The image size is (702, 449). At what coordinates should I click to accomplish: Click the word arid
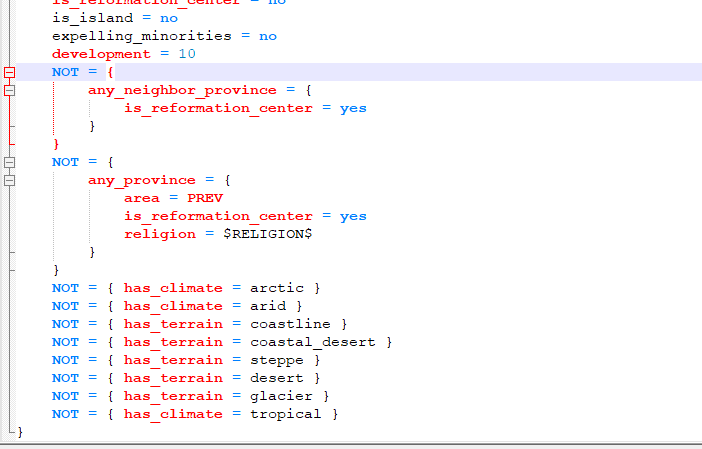[x=267, y=306]
